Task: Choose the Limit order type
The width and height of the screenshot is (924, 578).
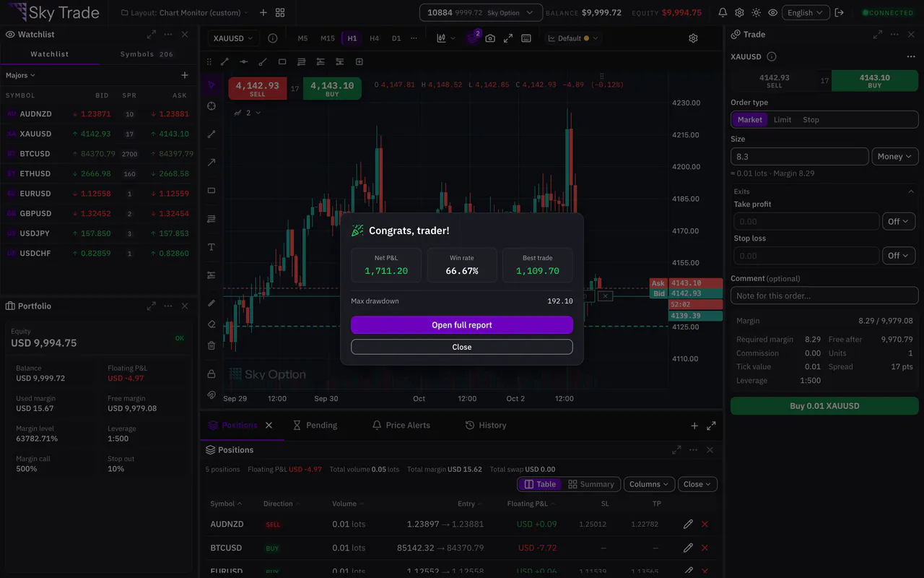Action: click(x=783, y=120)
